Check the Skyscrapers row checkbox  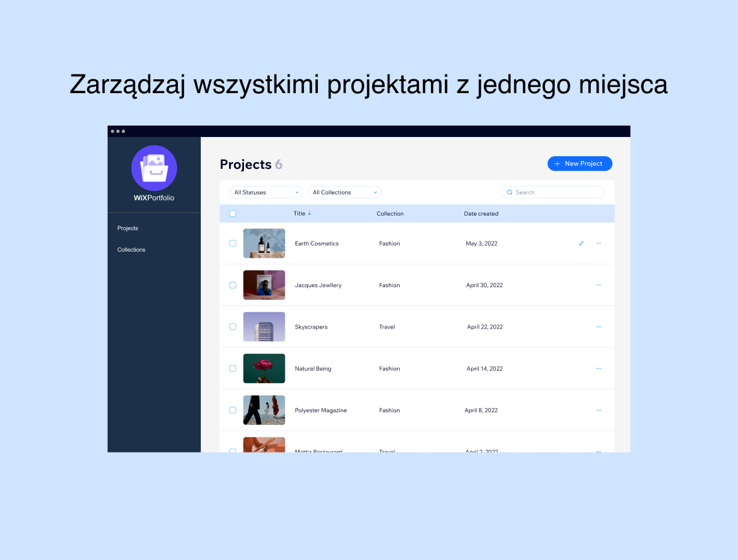(233, 327)
